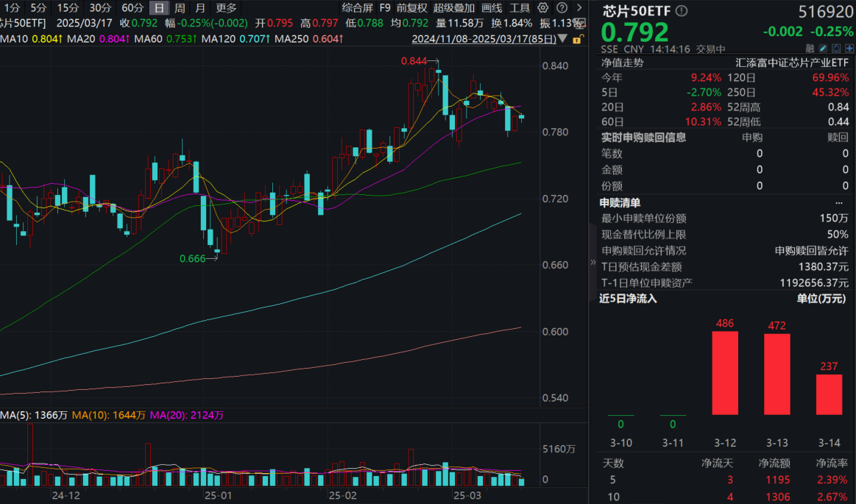856x504 pixels.
Task: Click the 3-14 net inflow bar
Action: (827, 394)
